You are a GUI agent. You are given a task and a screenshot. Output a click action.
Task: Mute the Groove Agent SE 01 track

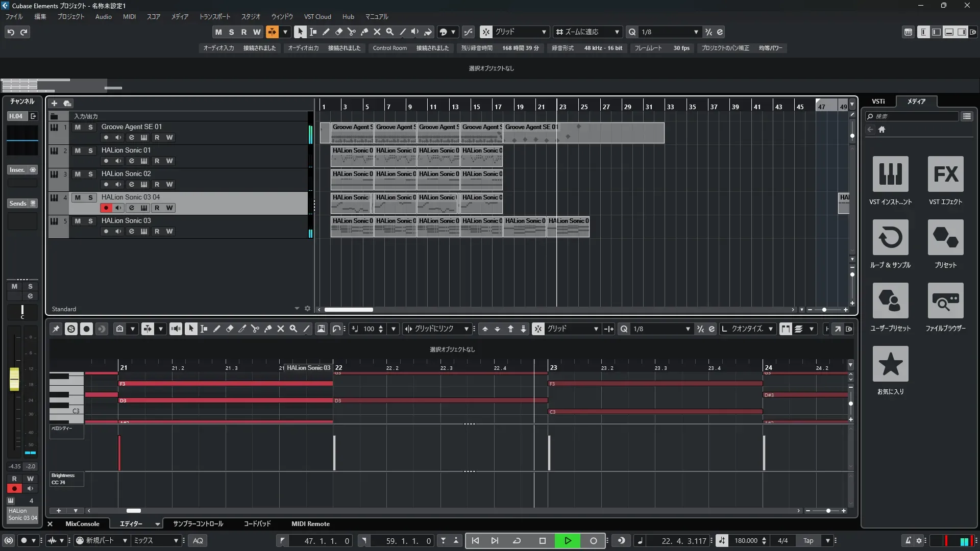click(x=78, y=127)
